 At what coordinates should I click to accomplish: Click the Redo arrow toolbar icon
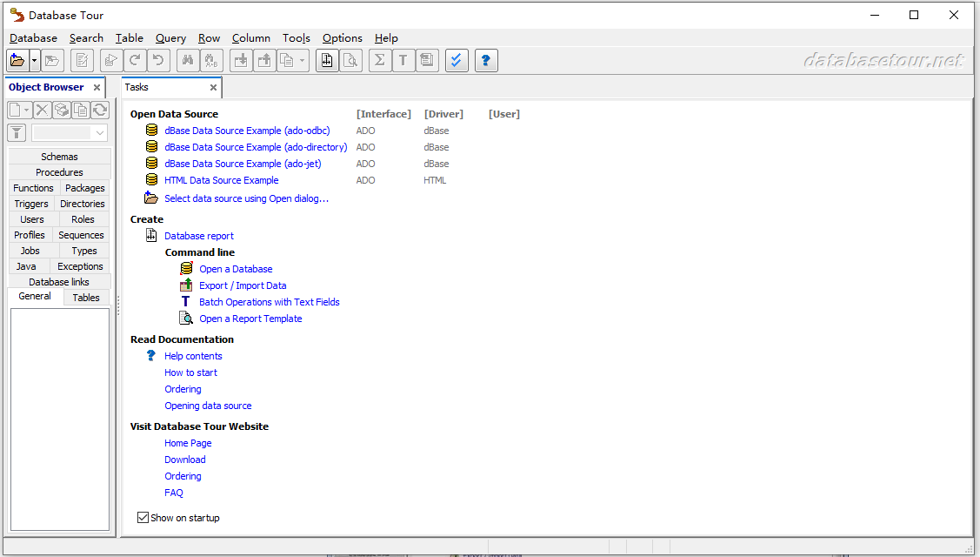[135, 61]
